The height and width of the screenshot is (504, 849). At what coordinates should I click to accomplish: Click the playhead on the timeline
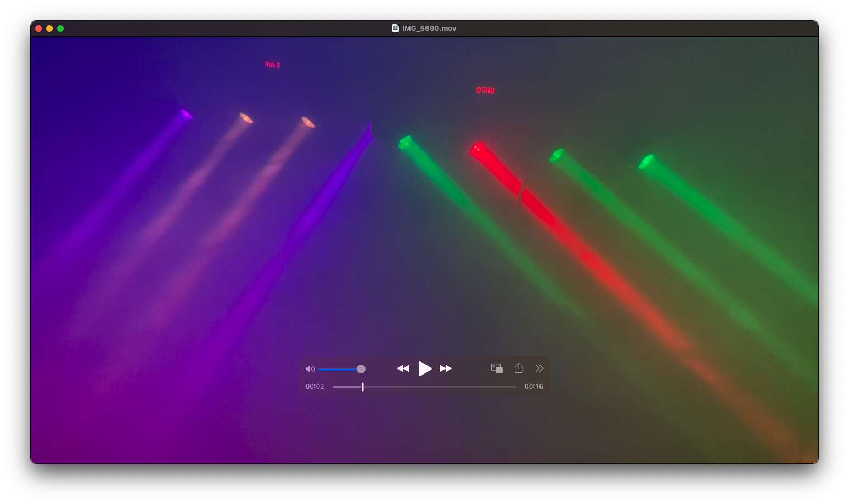tap(363, 387)
